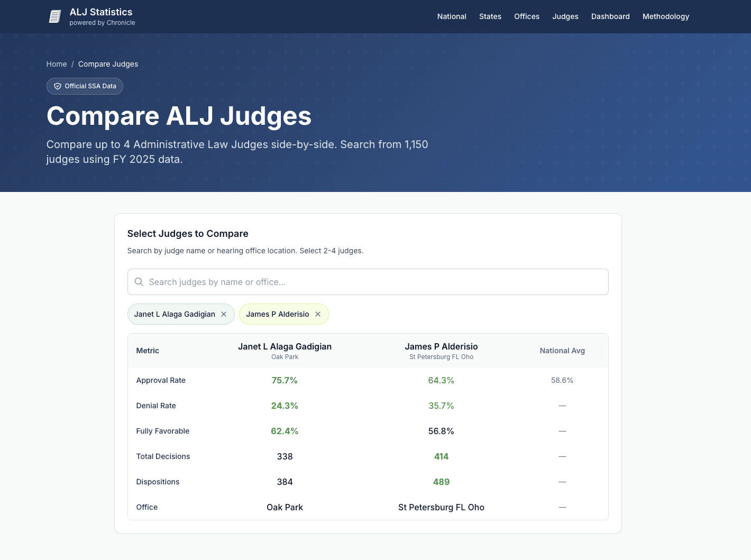Image resolution: width=751 pixels, height=560 pixels.
Task: Click the judge search input field
Action: pos(368,282)
